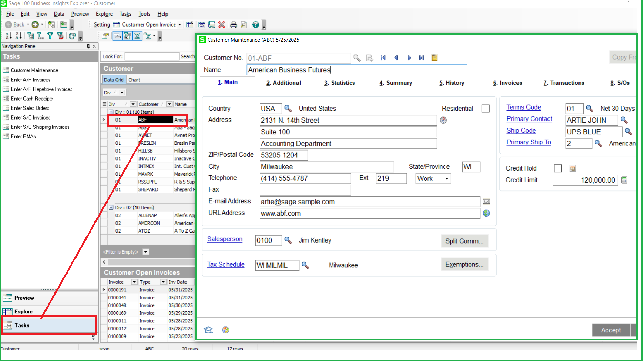Click the map icon beside the Address field
This screenshot has height=361, width=644.
[443, 120]
